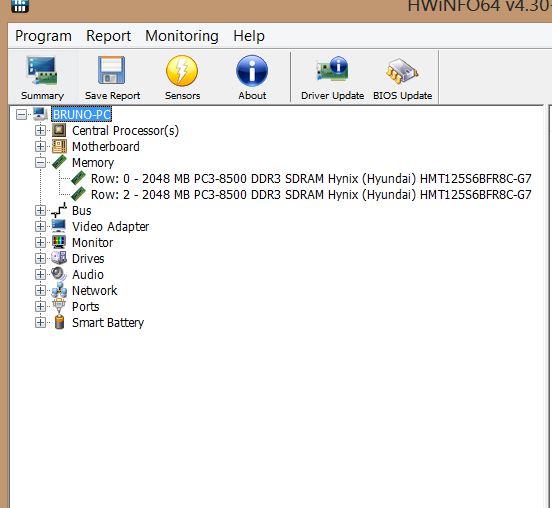Click the Row: 2 memory stick icon
The image size is (552, 508).
78,194
